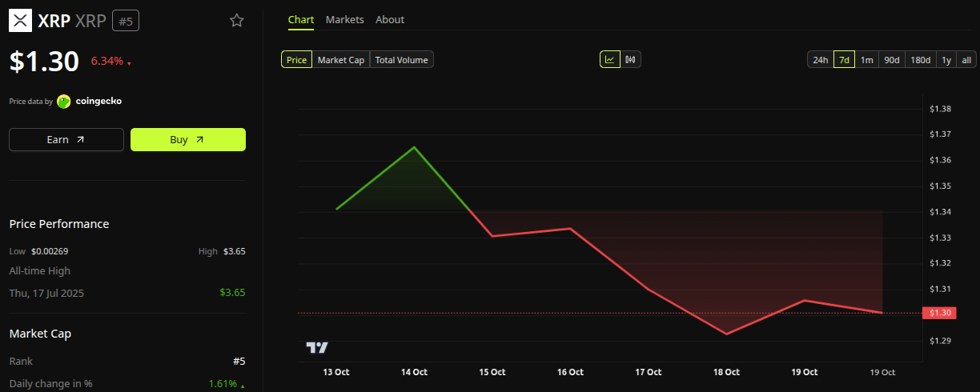Set chart range to 24h
980x392 pixels.
821,60
